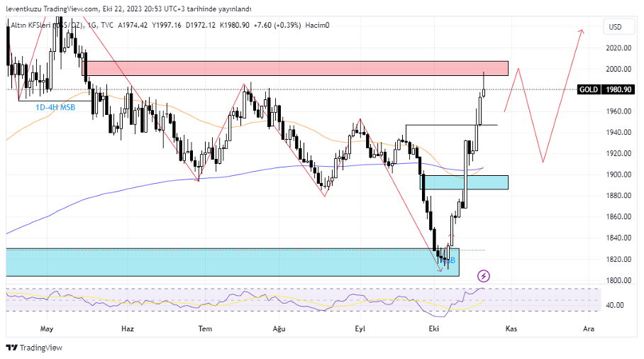Click the Ara month on time axis
Viewport: 644px width, 359px height.
(x=588, y=328)
